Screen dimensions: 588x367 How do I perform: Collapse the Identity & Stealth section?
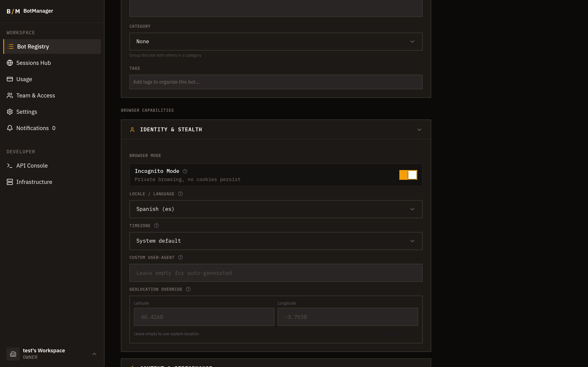(x=419, y=129)
